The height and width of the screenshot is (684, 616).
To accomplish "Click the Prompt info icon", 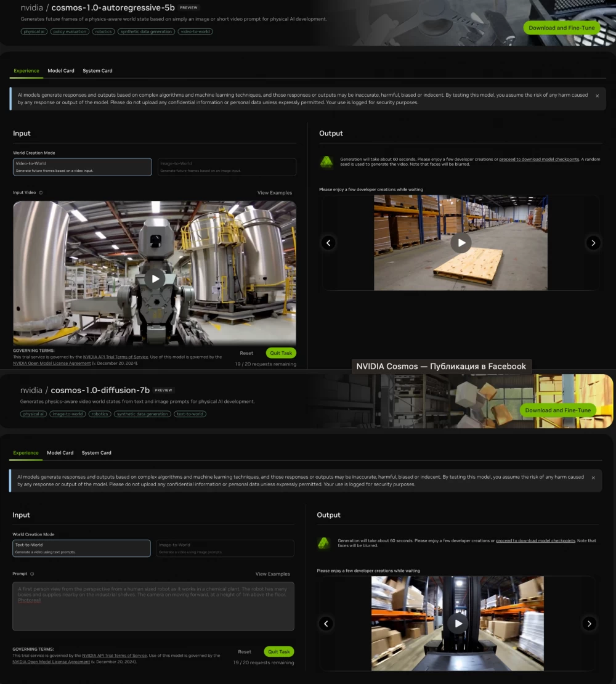I will (x=31, y=573).
